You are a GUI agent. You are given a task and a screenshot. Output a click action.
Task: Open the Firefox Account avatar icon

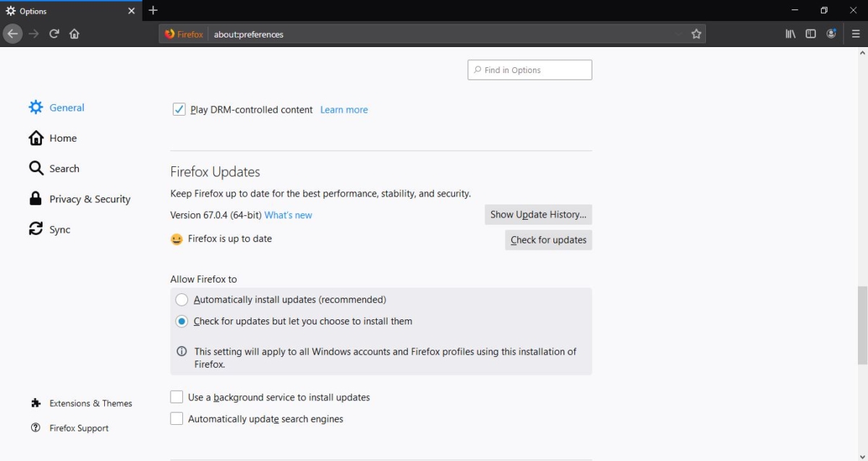pyautogui.click(x=831, y=34)
